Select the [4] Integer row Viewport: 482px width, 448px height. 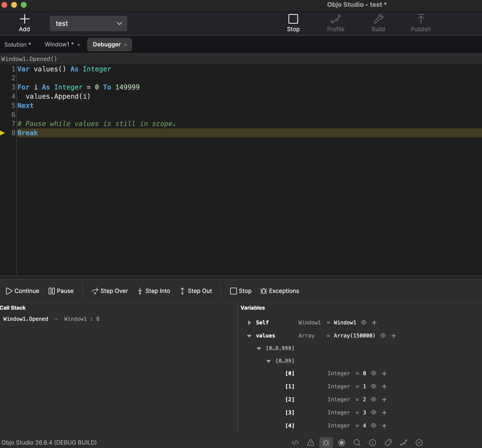(x=336, y=426)
